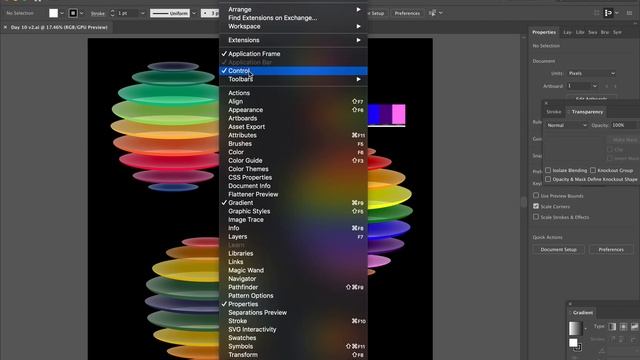Click the Uniform variable width profile box
The image size is (640, 360).
pyautogui.click(x=170, y=13)
